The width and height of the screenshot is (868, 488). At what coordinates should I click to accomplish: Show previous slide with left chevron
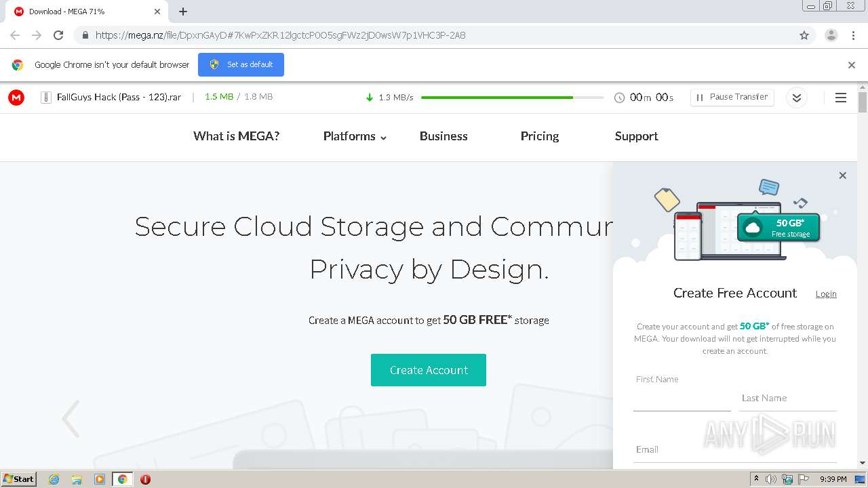click(71, 419)
